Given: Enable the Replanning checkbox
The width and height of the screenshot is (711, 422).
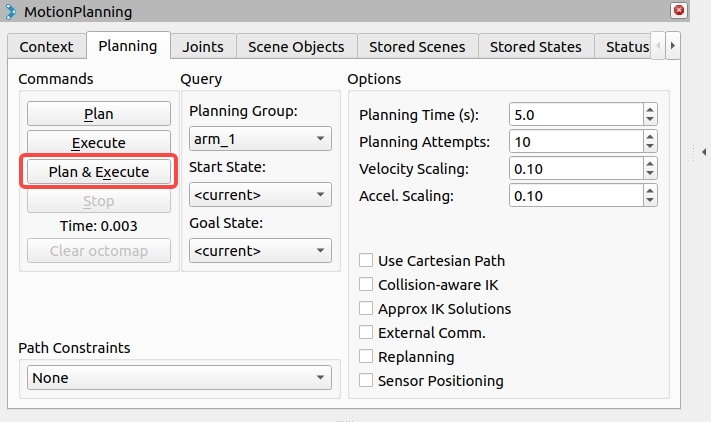Looking at the screenshot, I should (x=366, y=356).
